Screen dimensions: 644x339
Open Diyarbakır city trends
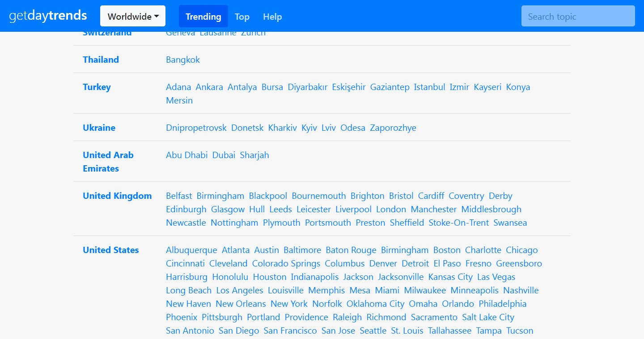pos(308,87)
